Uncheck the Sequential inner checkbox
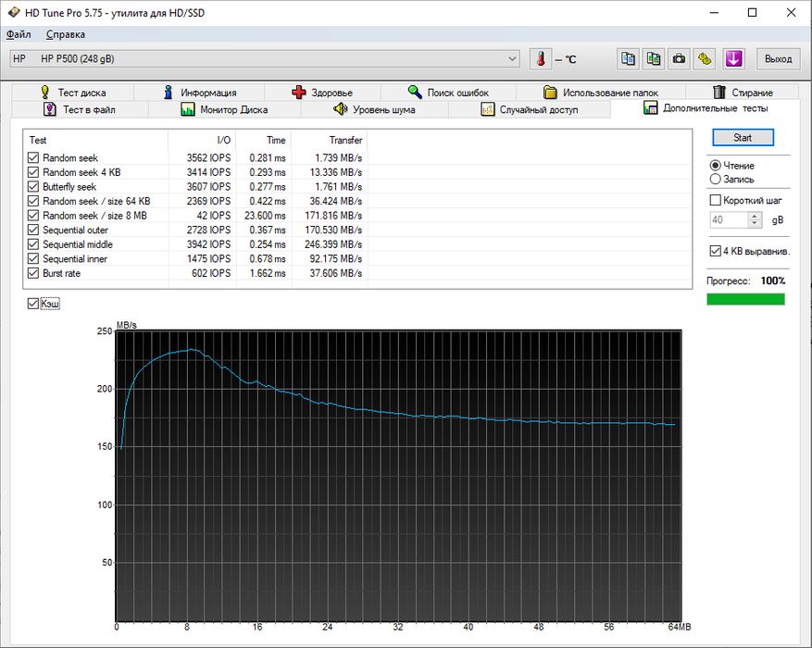Image resolution: width=812 pixels, height=648 pixels. tap(33, 259)
